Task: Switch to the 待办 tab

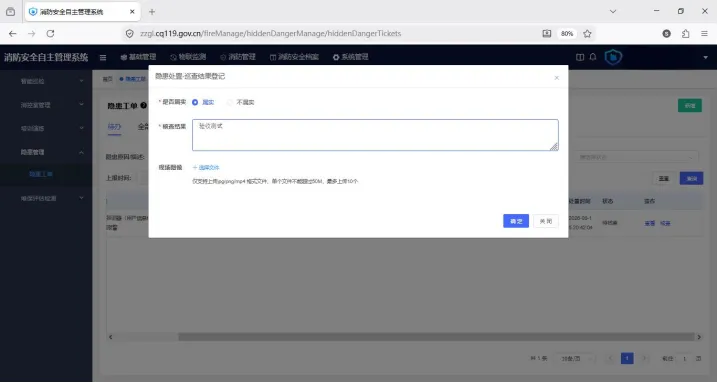Action: tap(114, 127)
